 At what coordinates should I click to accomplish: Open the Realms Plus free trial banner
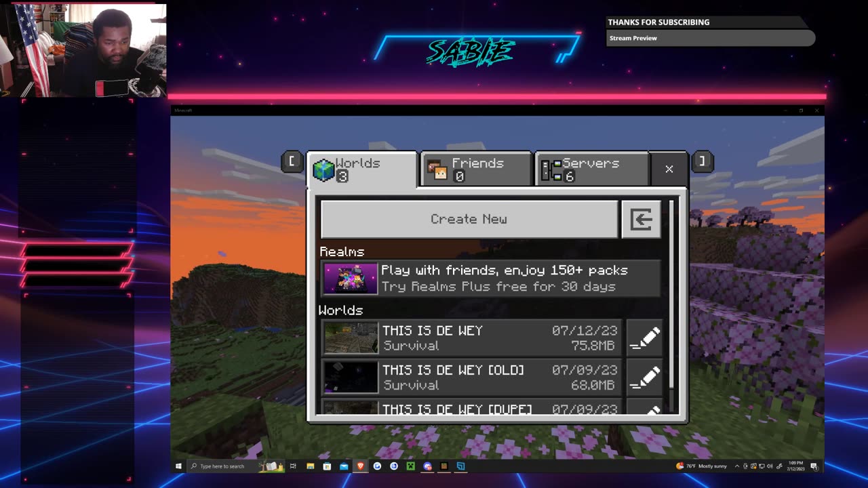[490, 278]
